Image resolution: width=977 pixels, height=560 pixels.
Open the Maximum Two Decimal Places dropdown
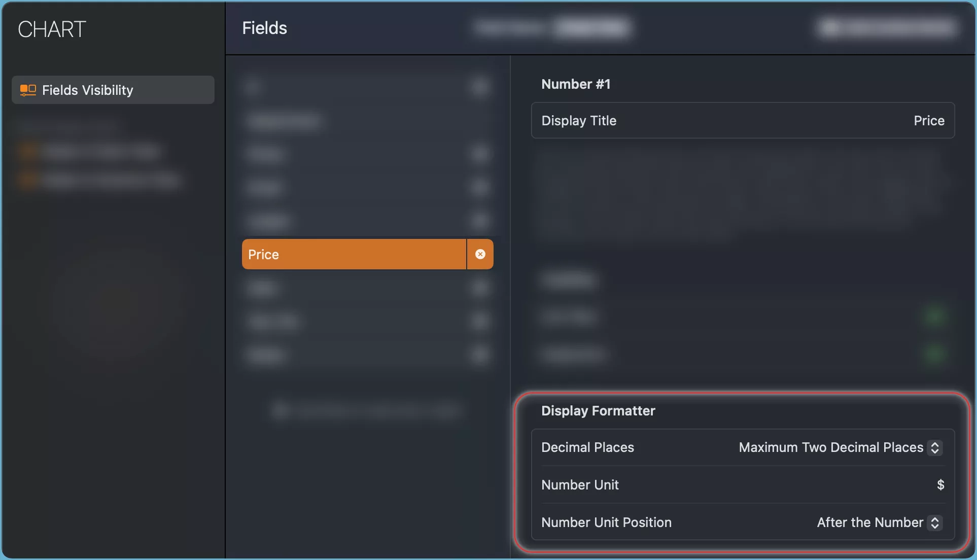coord(831,447)
